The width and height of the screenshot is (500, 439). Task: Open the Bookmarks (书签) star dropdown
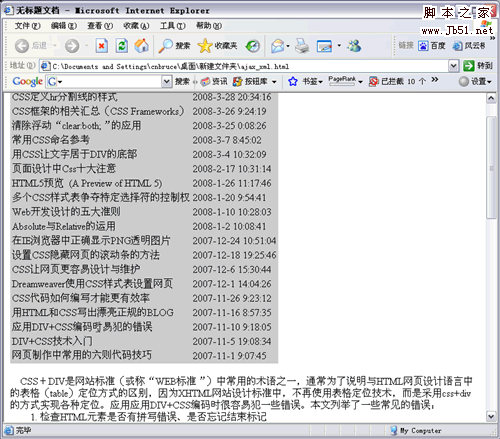pos(306,81)
